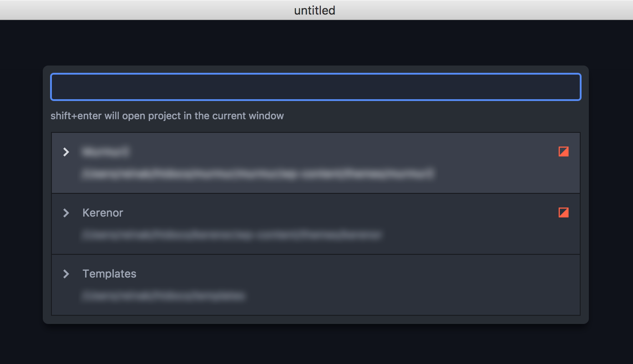
Task: Click the modal panel's bottom edge below Templates
Action: [316, 320]
